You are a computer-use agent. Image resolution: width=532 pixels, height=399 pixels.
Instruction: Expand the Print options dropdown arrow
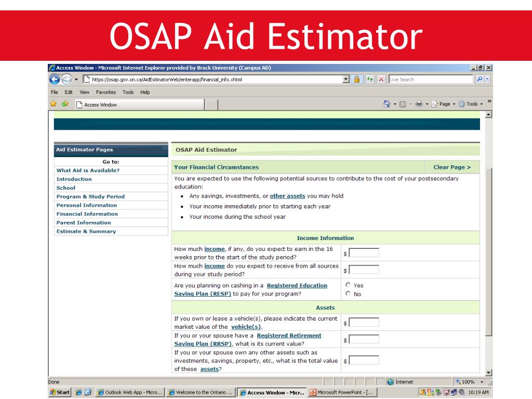pos(427,104)
